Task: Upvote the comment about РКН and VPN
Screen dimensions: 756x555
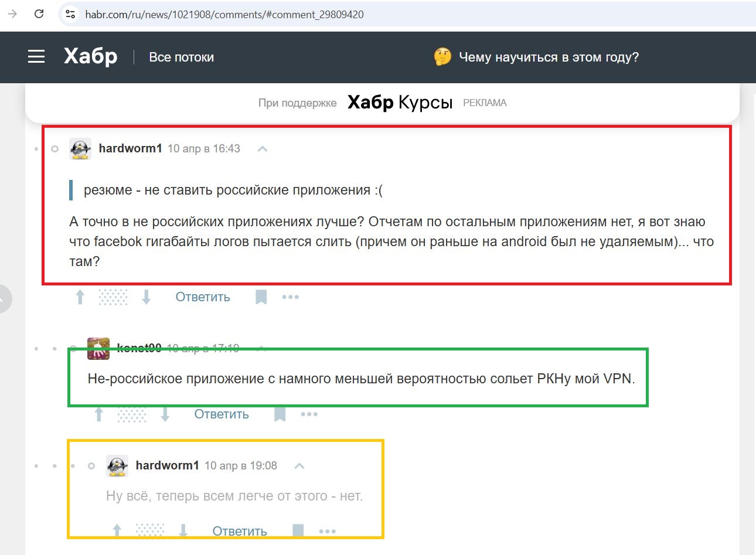Action: (99, 414)
